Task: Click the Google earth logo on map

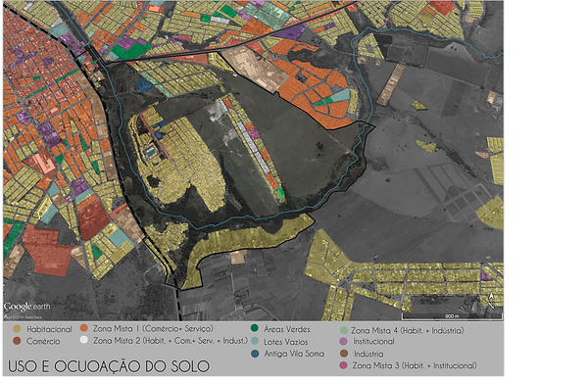Action: coord(27,307)
